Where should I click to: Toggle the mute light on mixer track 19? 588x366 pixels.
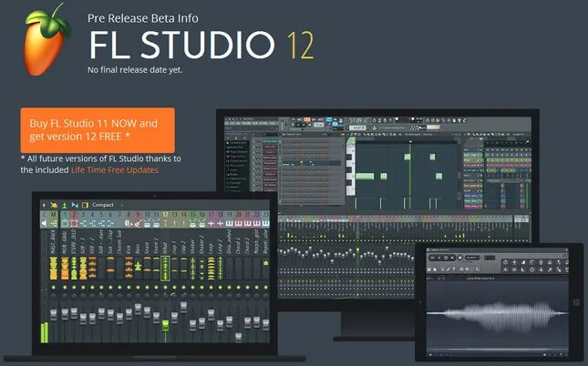[x=229, y=288]
